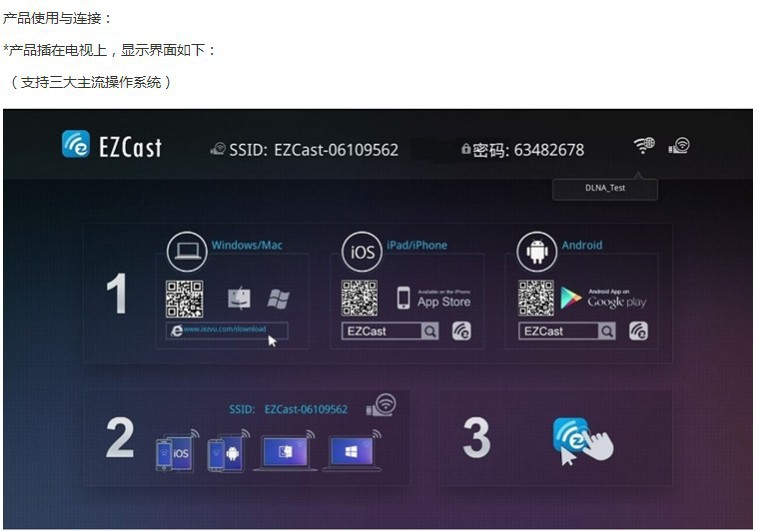Select the iOS circle icon
This screenshot has width=760, height=531.
pyautogui.click(x=362, y=252)
